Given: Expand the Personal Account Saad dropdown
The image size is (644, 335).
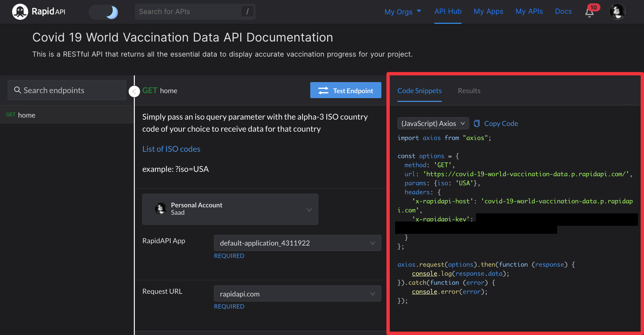Looking at the screenshot, I should pos(230,209).
